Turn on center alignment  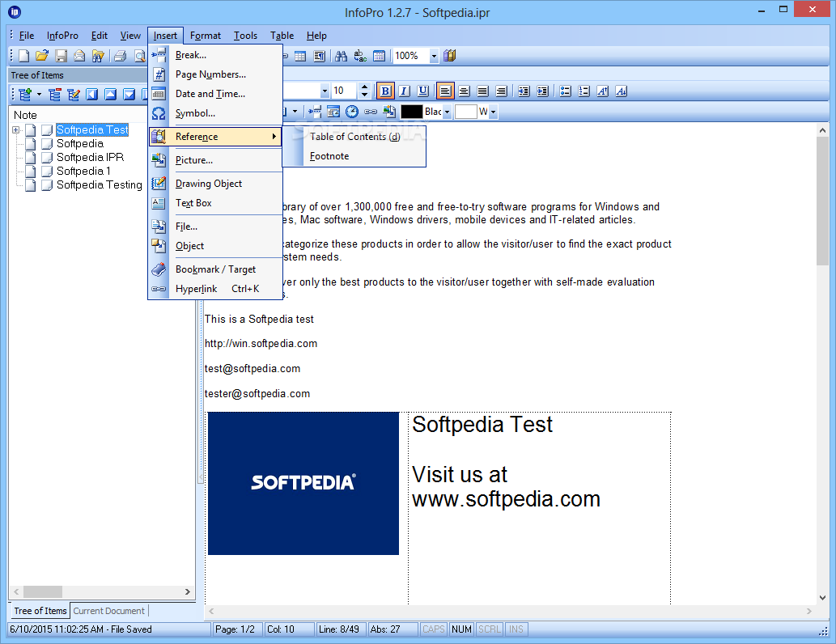465,91
